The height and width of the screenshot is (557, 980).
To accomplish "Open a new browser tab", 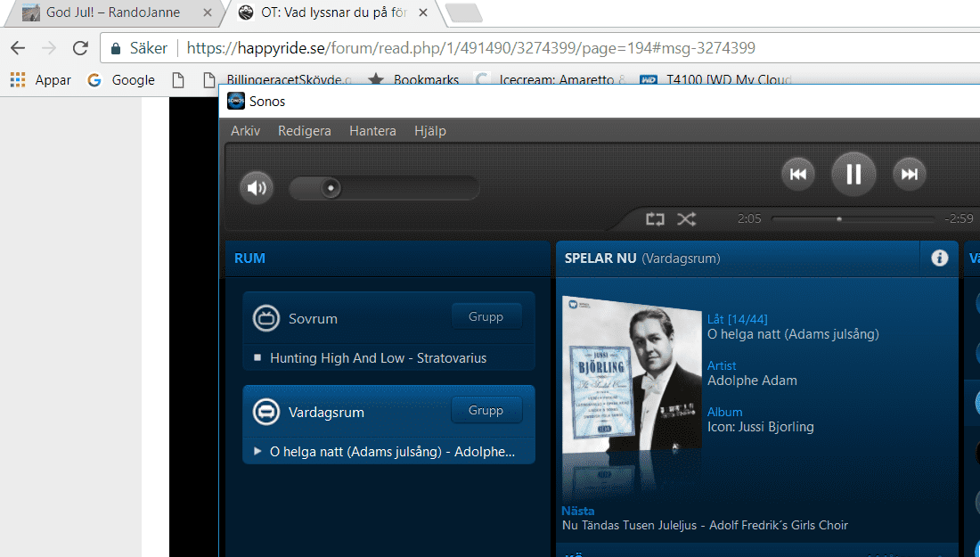I will 464,12.
